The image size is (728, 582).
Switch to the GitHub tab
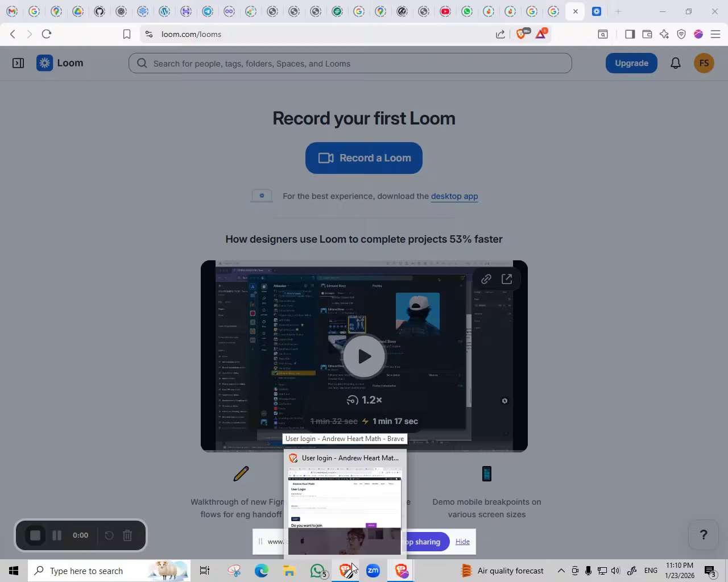click(x=100, y=11)
